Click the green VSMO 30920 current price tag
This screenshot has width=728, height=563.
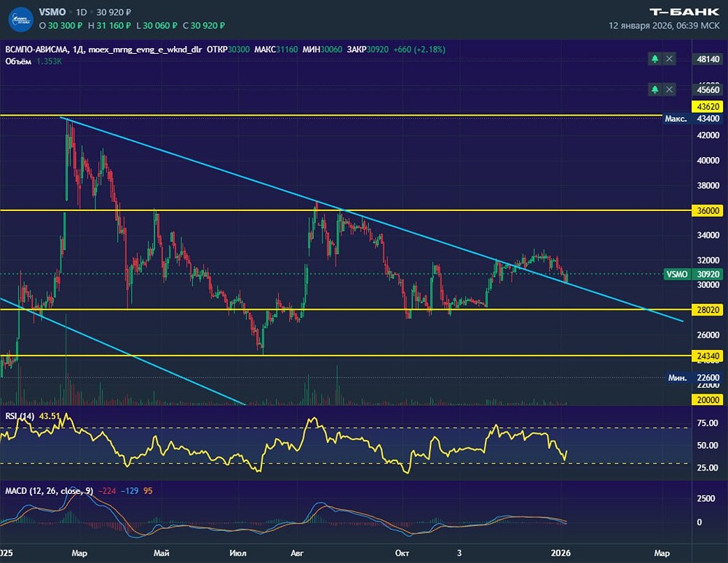click(x=693, y=274)
